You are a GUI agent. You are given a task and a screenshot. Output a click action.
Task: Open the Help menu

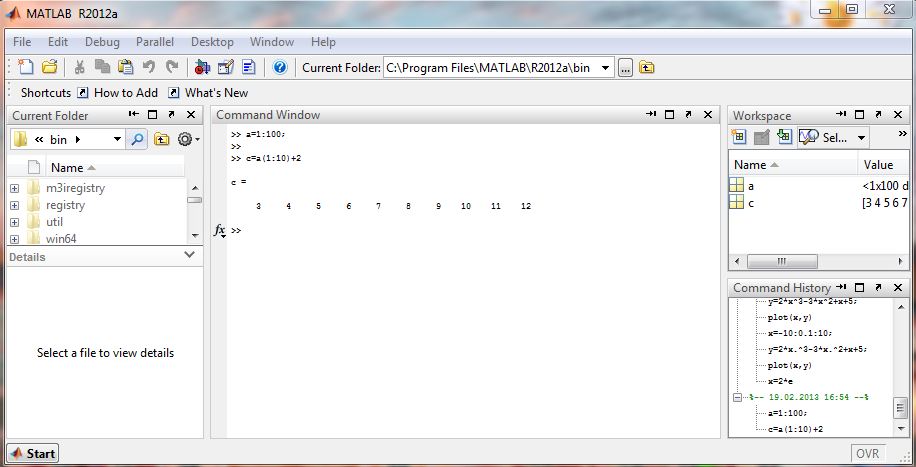click(x=323, y=42)
